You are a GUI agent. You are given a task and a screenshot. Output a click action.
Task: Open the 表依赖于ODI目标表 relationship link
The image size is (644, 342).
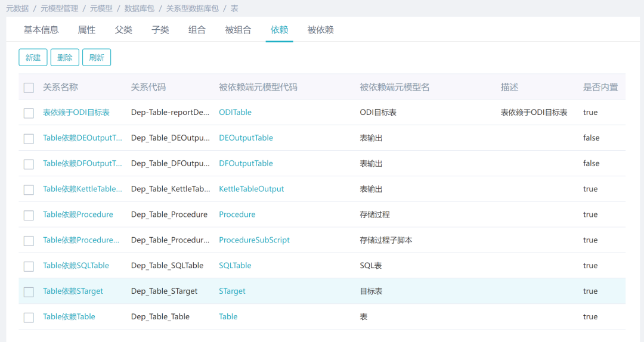pos(76,113)
